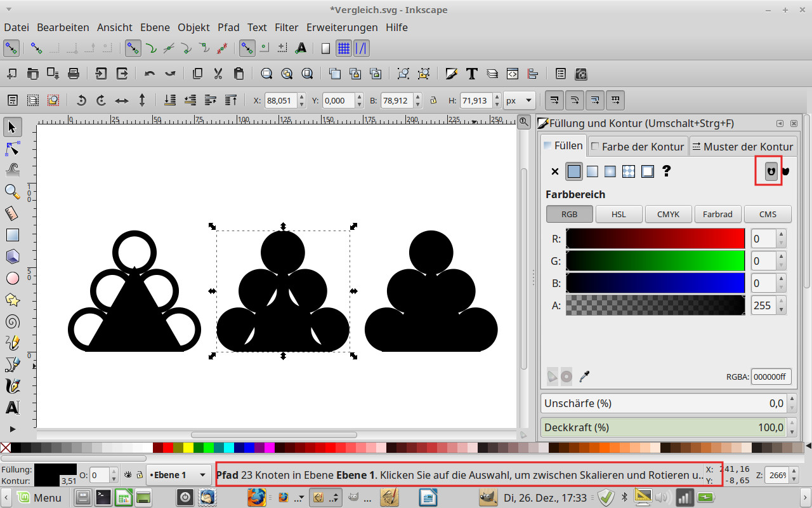
Task: Expand the toolbox overflow arrow
Action: pos(13,430)
